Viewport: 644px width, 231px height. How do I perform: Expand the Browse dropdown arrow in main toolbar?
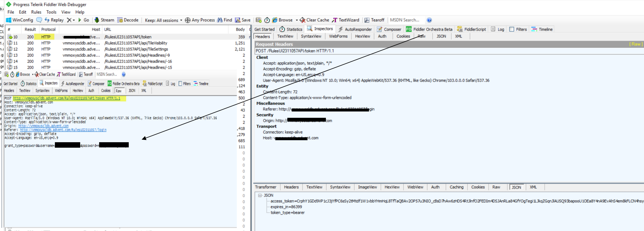(297, 20)
